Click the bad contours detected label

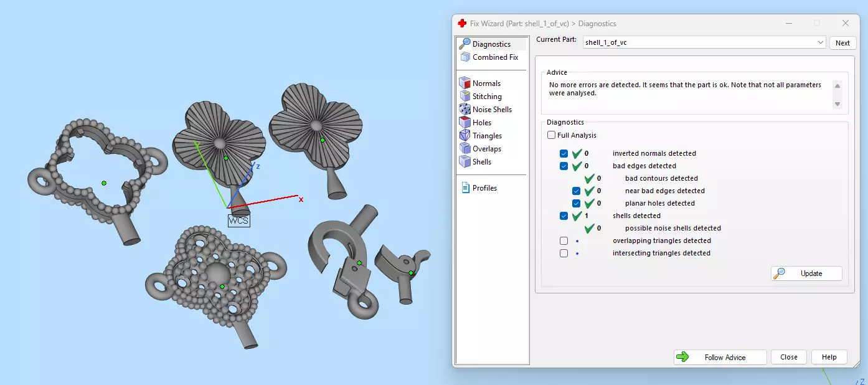661,178
